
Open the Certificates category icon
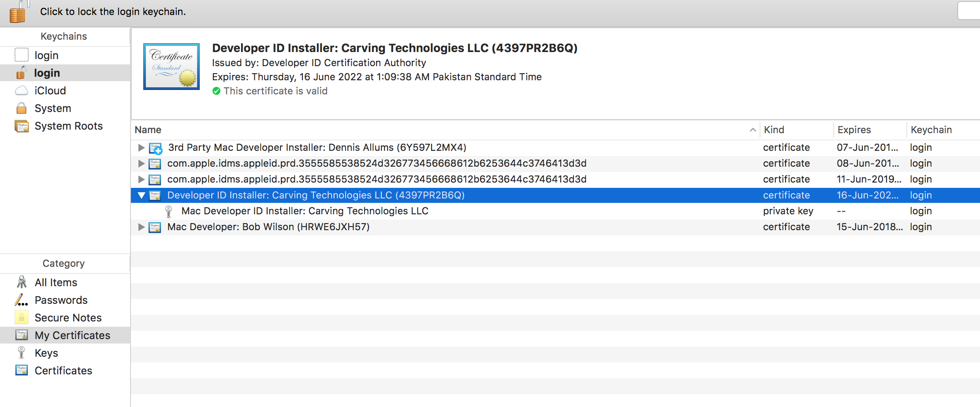click(x=22, y=370)
